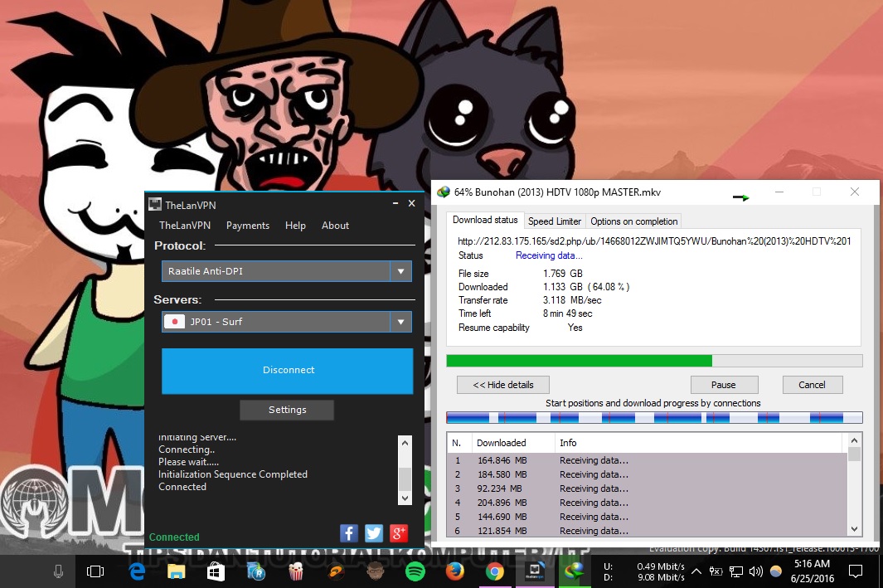
Task: Click the Disconnect button
Action: point(287,371)
